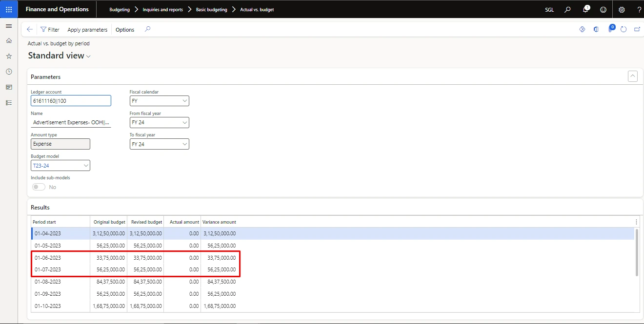Click the Variance amount column header
The width and height of the screenshot is (644, 324).
(x=219, y=222)
